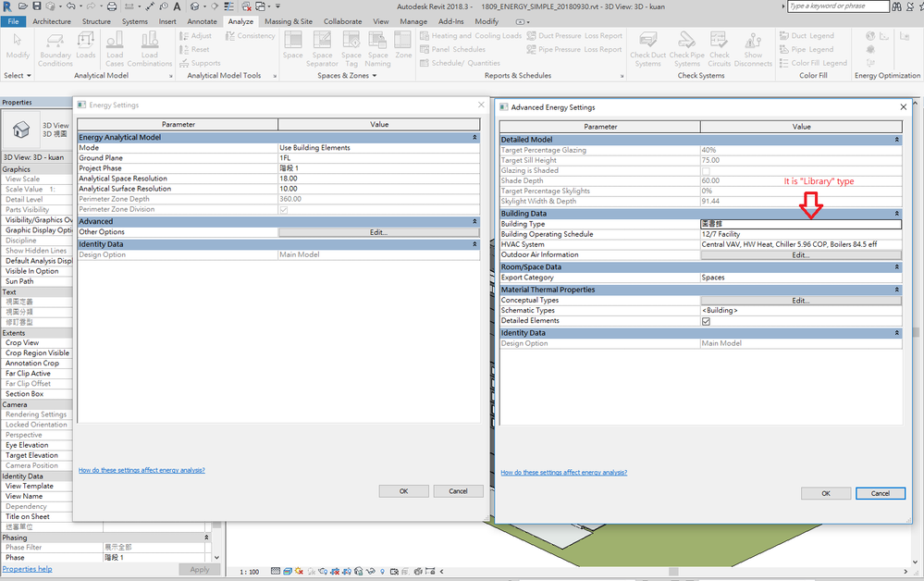Open Load Cases tool
Viewport: 924px width, 581px height.
[115, 50]
